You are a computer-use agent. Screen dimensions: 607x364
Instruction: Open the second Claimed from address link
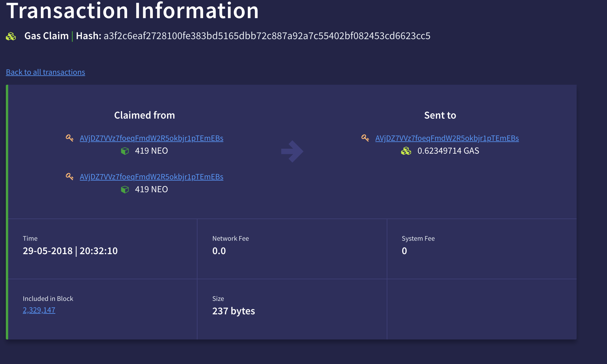(x=152, y=177)
